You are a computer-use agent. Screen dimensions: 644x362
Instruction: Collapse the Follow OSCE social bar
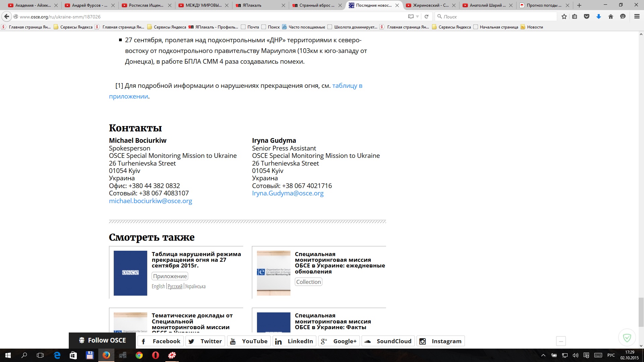[561, 341]
